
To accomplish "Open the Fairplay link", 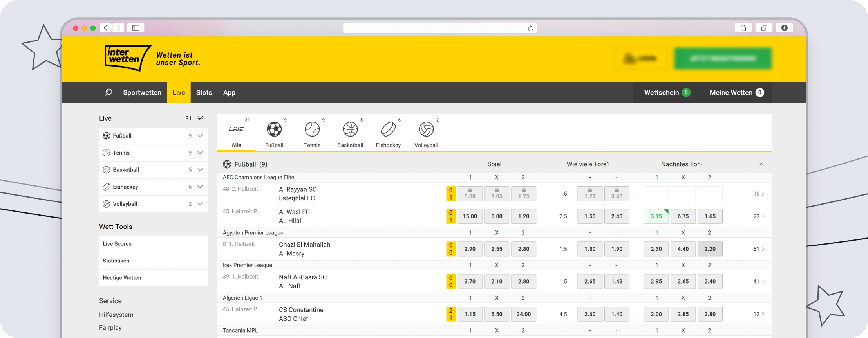I will tap(110, 327).
